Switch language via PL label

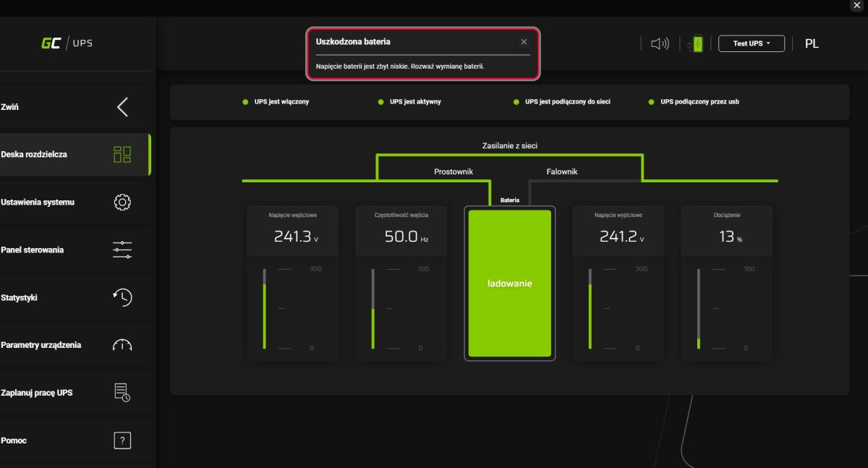click(x=812, y=43)
